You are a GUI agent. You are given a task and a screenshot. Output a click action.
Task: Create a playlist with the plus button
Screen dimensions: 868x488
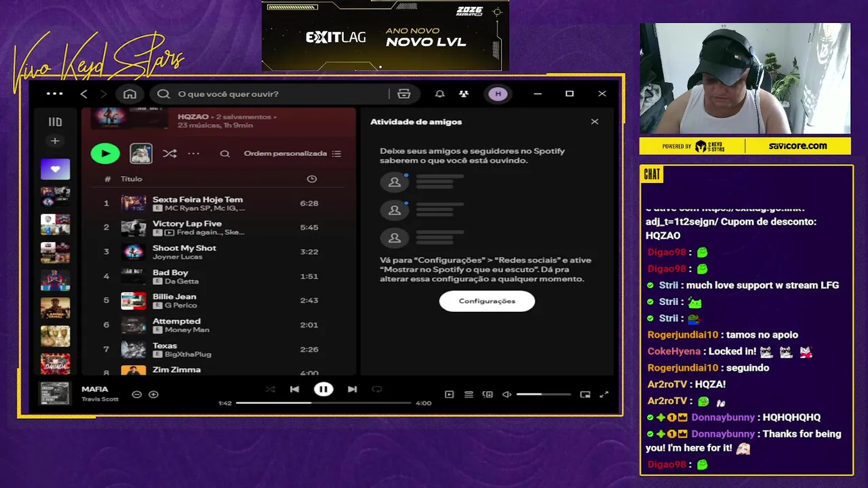(55, 141)
